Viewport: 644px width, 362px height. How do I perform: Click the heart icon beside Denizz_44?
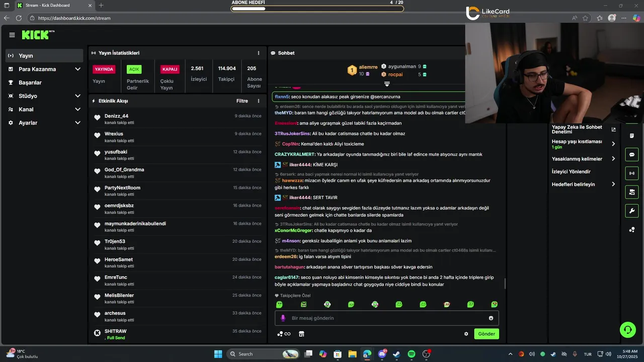pos(97,118)
